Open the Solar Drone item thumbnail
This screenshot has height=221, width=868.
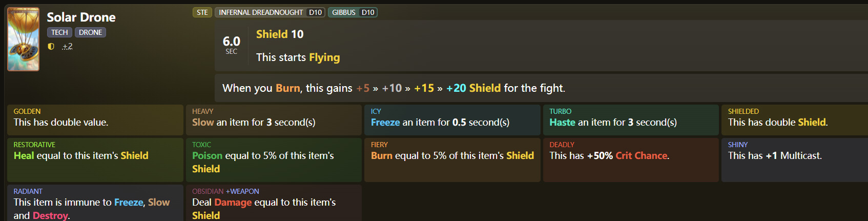pyautogui.click(x=23, y=39)
